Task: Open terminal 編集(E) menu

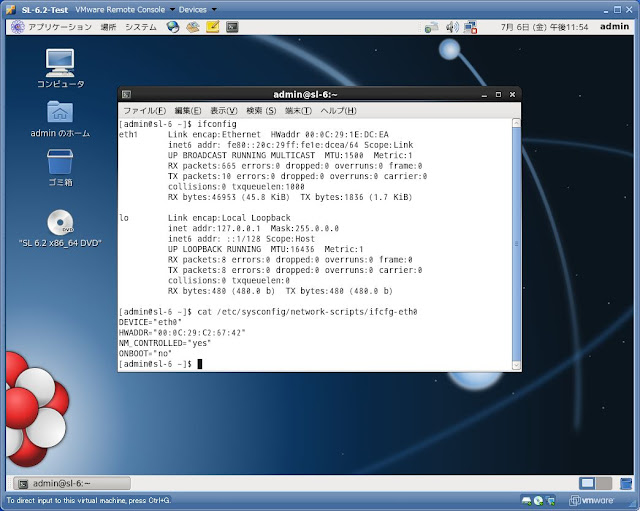Action: tap(188, 111)
